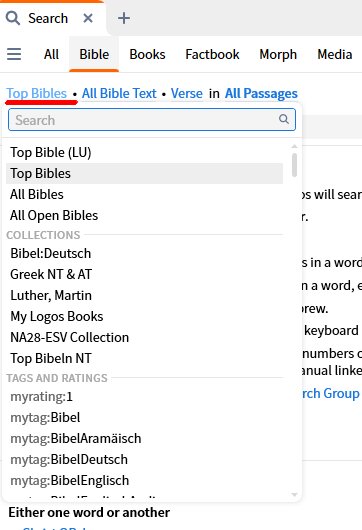
Task: Switch to the Morph search tab
Action: point(278,54)
